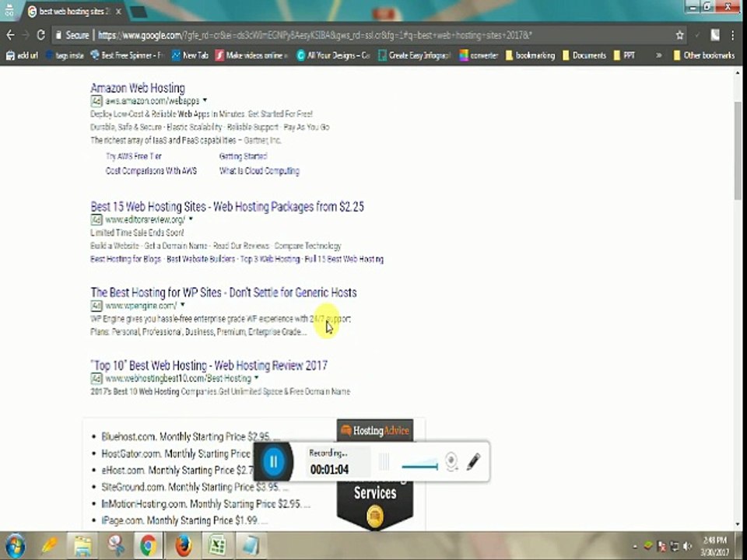The image size is (747, 560).
Task: Open the file explorer taskbar icon
Action: (x=82, y=546)
